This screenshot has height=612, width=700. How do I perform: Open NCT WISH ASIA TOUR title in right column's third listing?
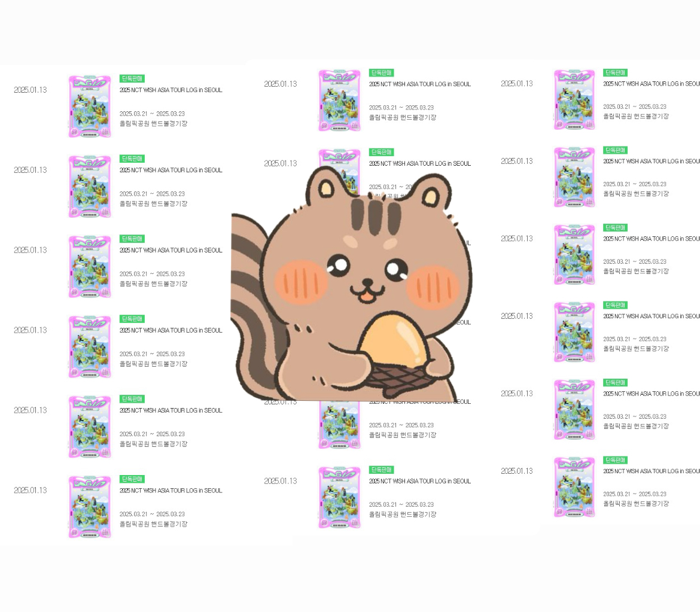click(652, 239)
